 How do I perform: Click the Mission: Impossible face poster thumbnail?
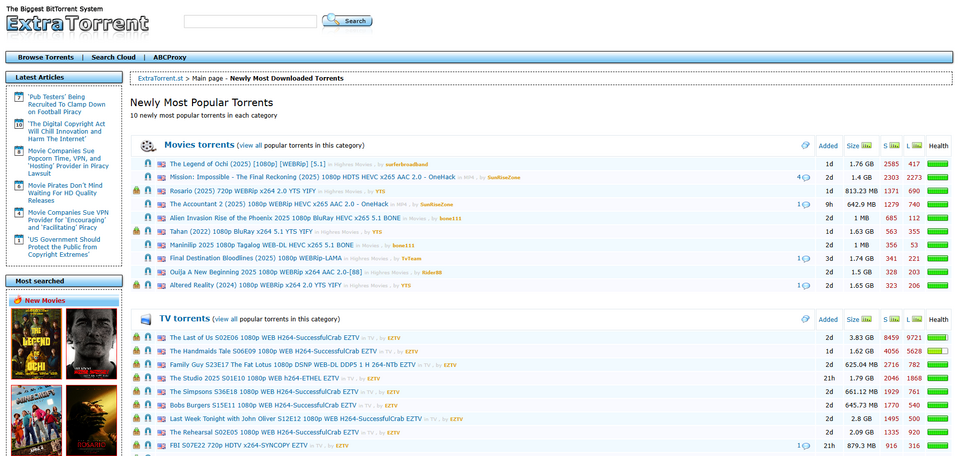[x=91, y=344]
